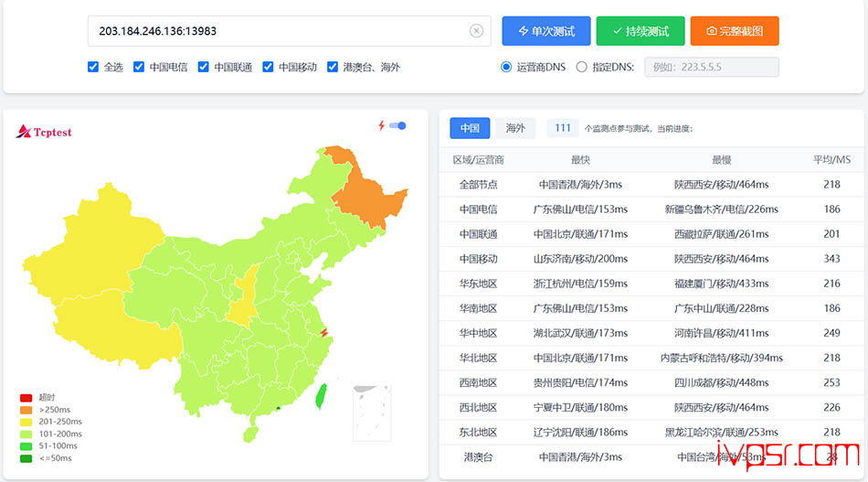Click the green 51-100ms legend swatch
The image size is (868, 482).
click(x=26, y=446)
